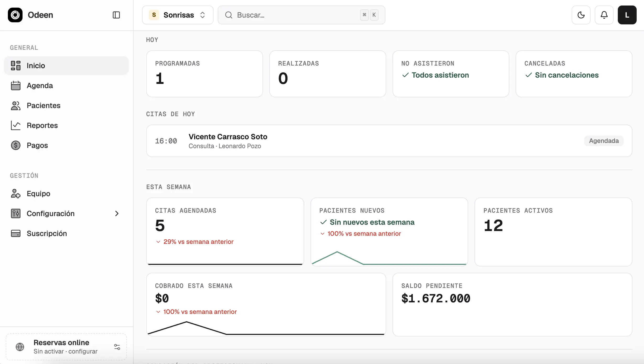
Task: Open the Sonrisas clinic switcher dropdown
Action: [x=178, y=15]
